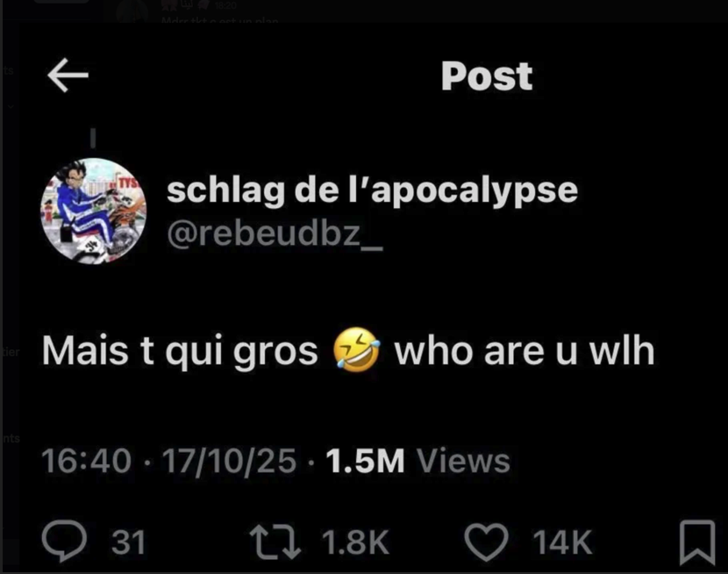Click the 31 replies count

pos(129,542)
